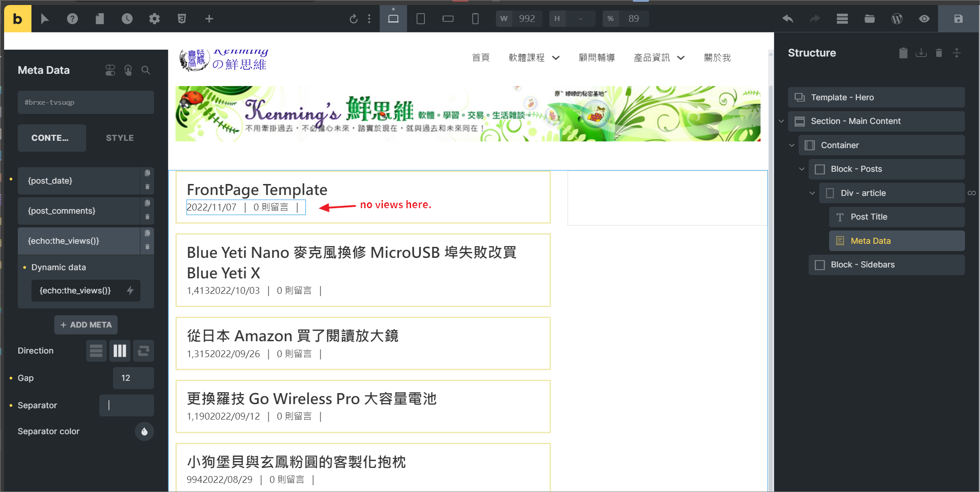980x492 pixels.
Task: Open the revisions history clock icon
Action: (127, 19)
